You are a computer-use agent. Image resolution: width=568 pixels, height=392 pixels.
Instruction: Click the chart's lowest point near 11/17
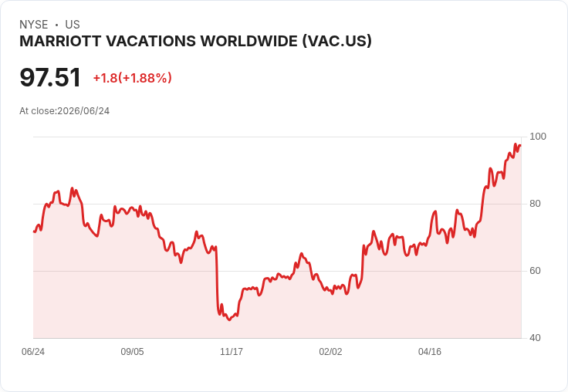(229, 319)
